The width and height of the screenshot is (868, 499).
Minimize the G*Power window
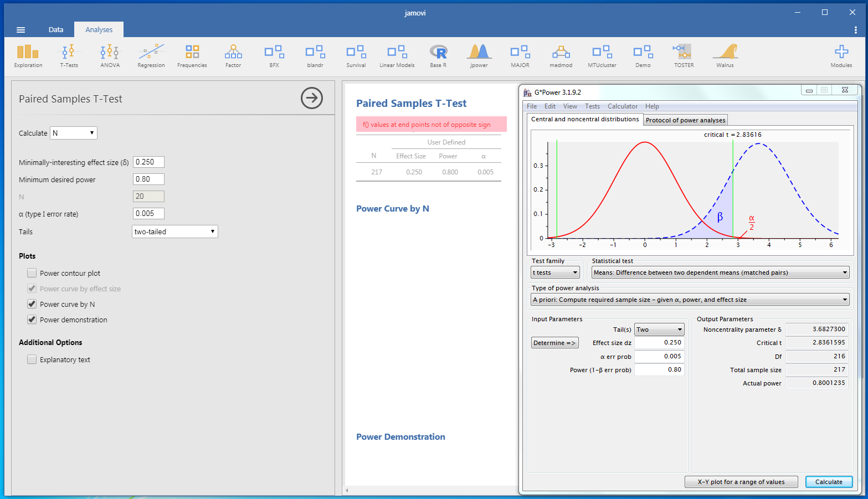pyautogui.click(x=809, y=90)
